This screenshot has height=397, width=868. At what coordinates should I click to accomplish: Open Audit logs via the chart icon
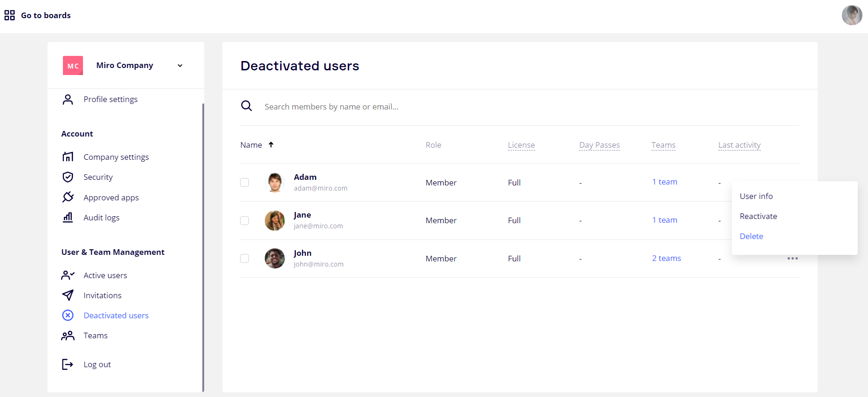pyautogui.click(x=68, y=218)
